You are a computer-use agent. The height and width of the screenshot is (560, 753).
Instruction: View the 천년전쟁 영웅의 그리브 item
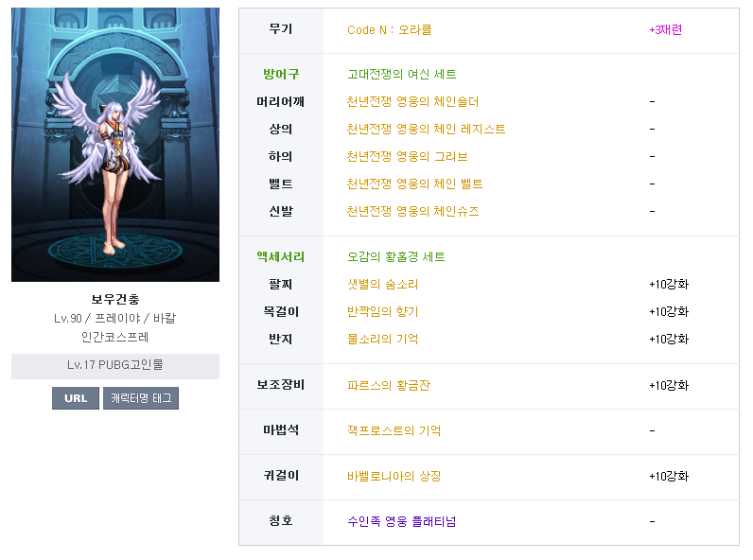click(407, 157)
